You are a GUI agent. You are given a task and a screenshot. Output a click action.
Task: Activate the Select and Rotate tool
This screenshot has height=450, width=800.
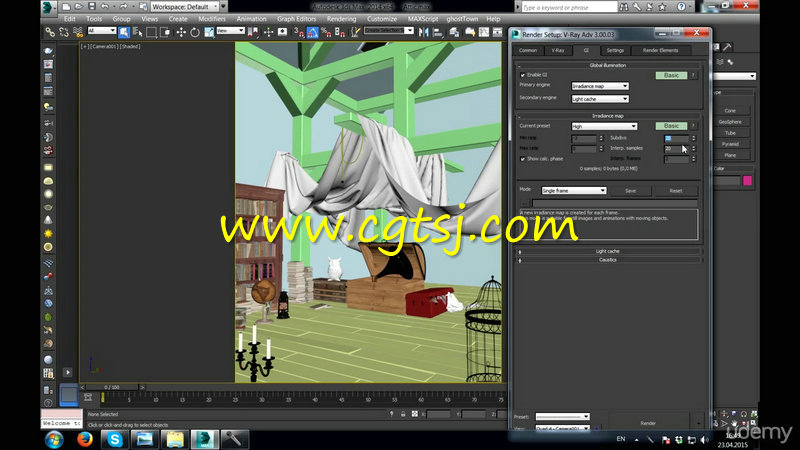[x=195, y=32]
